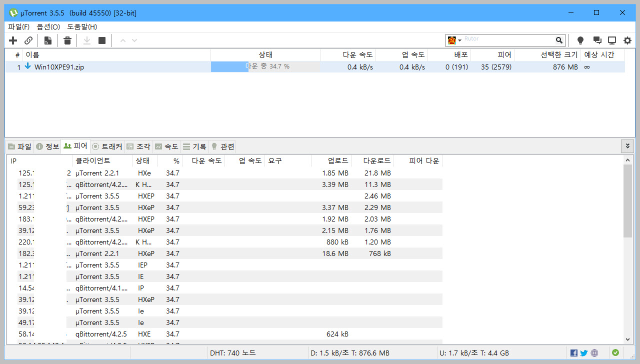Click the Add Torrent from URL link icon
This screenshot has height=364, width=640.
tap(28, 40)
